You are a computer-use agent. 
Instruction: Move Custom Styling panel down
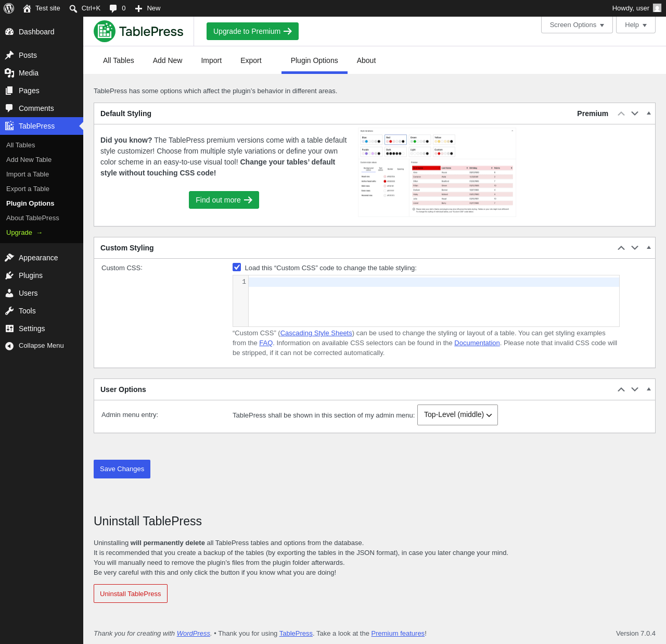click(635, 248)
